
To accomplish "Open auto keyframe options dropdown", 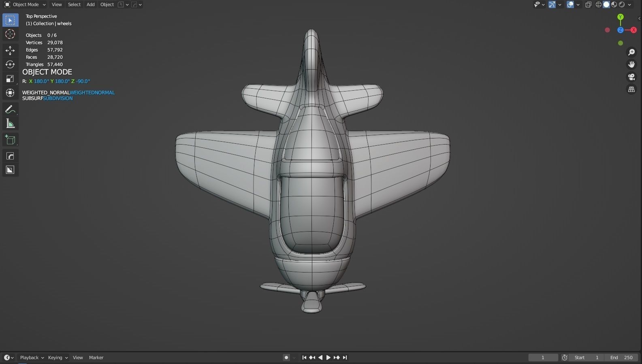I will pos(294,358).
